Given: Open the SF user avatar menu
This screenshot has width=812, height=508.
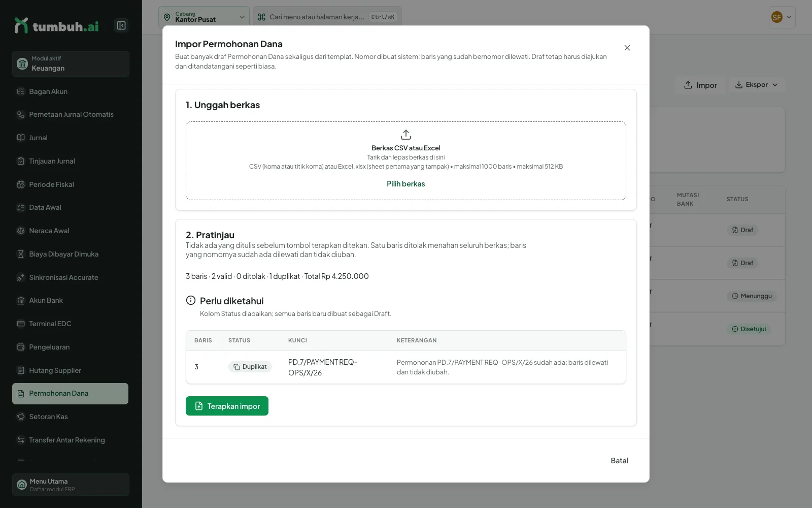Looking at the screenshot, I should [782, 17].
